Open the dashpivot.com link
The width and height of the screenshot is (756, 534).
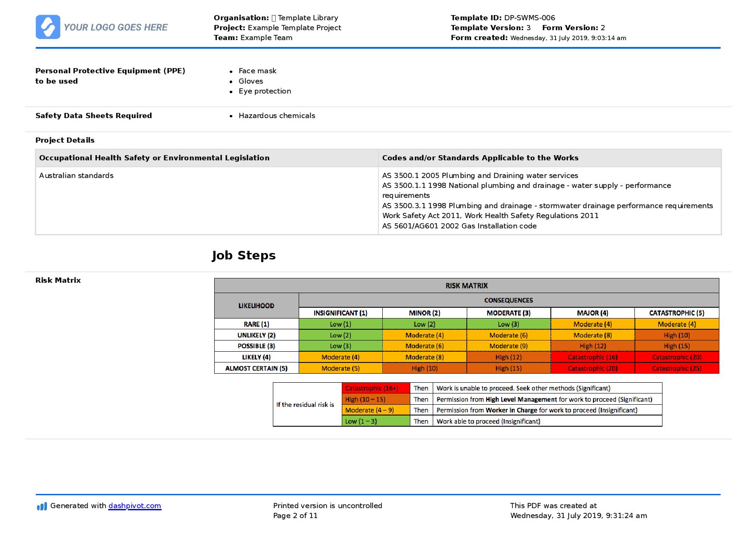pyautogui.click(x=134, y=506)
